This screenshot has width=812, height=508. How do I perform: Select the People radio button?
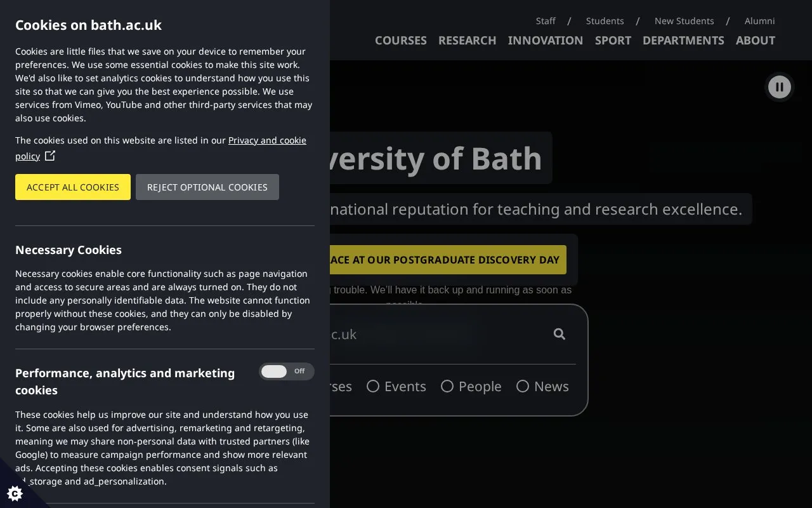pos(447,386)
